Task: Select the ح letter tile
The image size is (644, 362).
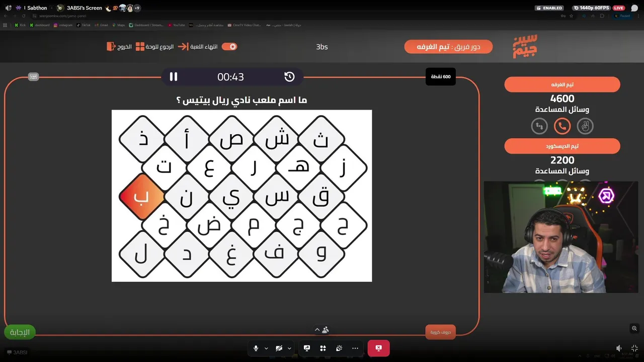Action: (x=344, y=225)
